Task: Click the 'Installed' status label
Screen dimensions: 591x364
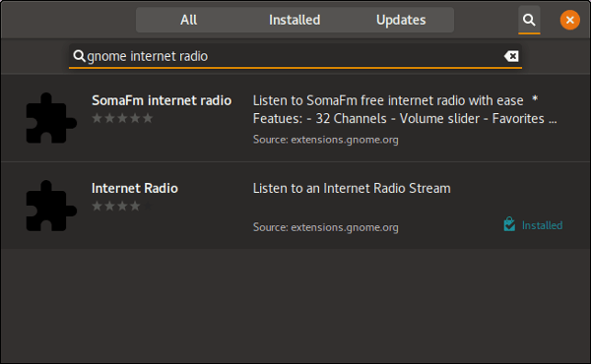Action: [x=542, y=225]
